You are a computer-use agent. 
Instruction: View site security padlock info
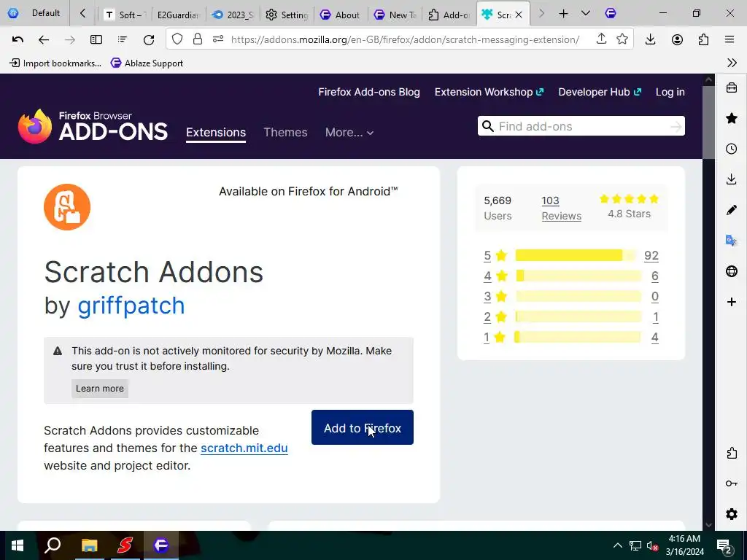point(197,39)
